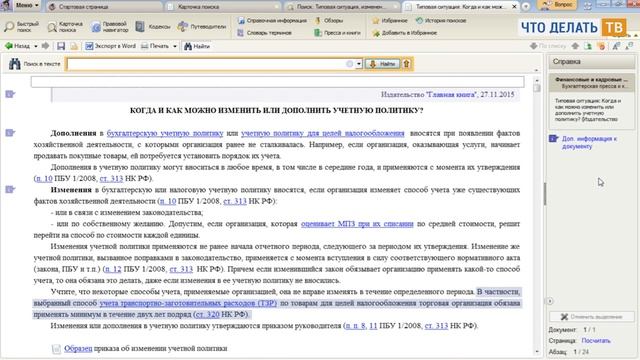Open Избранное (favorites)

pyautogui.click(x=390, y=20)
